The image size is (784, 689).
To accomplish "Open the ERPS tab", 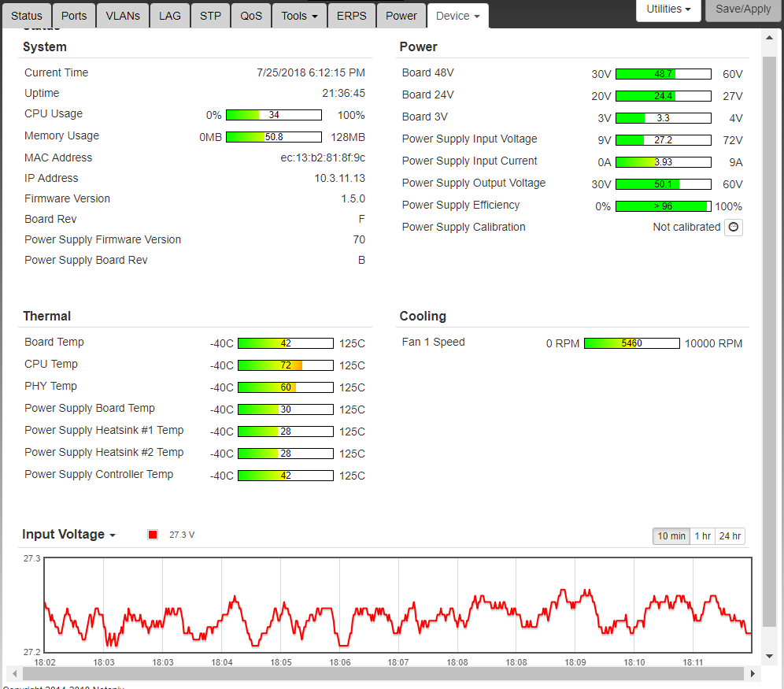I will coord(351,16).
